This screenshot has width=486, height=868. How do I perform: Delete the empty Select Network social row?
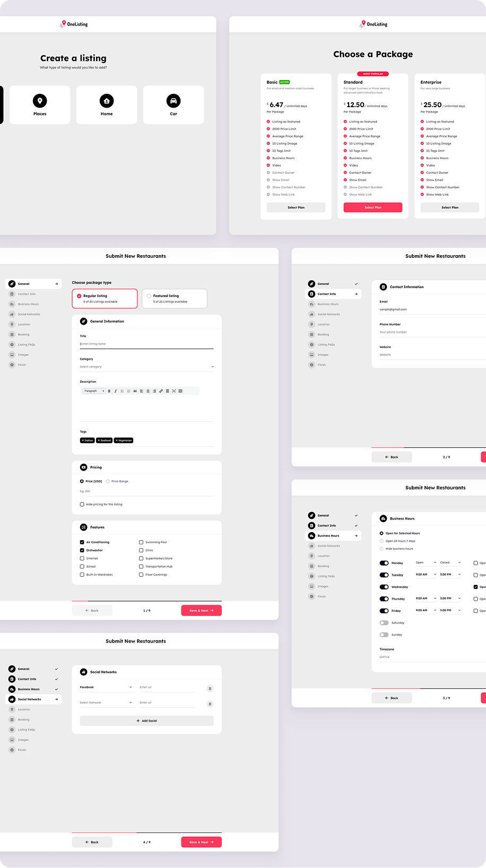[210, 704]
